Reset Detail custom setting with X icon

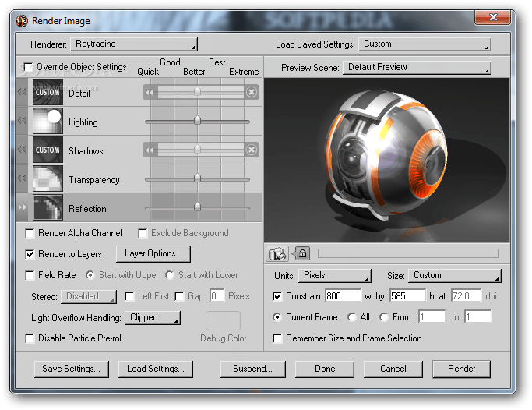coord(252,92)
